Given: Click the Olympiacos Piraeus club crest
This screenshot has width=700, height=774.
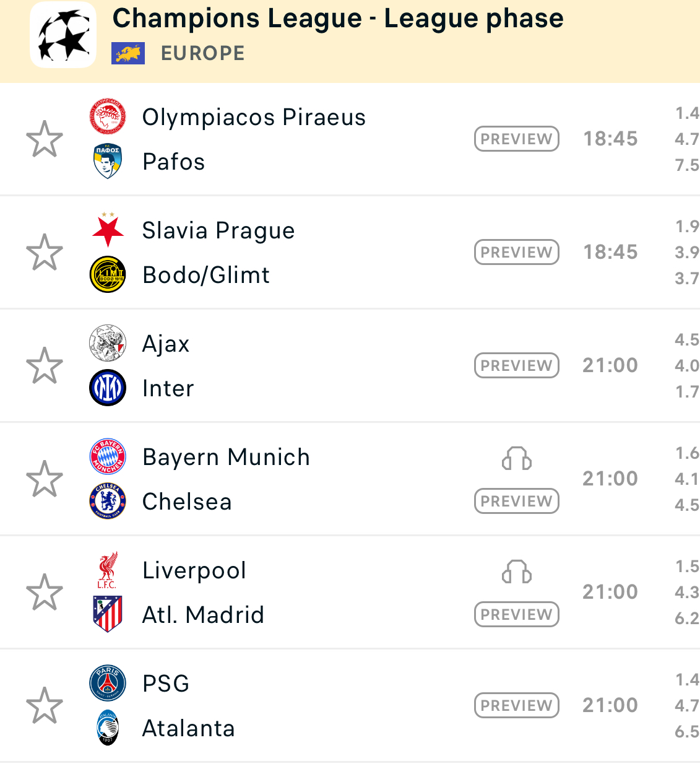Looking at the screenshot, I should [x=108, y=116].
